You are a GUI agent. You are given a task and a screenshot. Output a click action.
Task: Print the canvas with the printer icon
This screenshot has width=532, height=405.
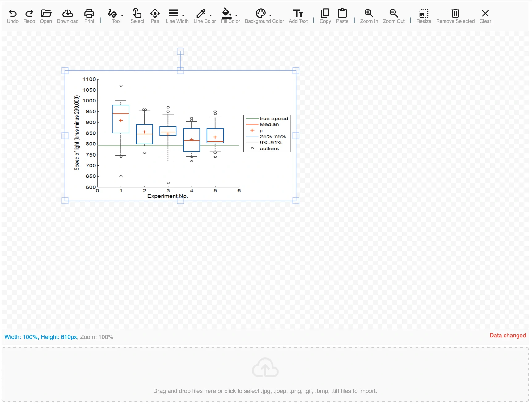tap(89, 13)
